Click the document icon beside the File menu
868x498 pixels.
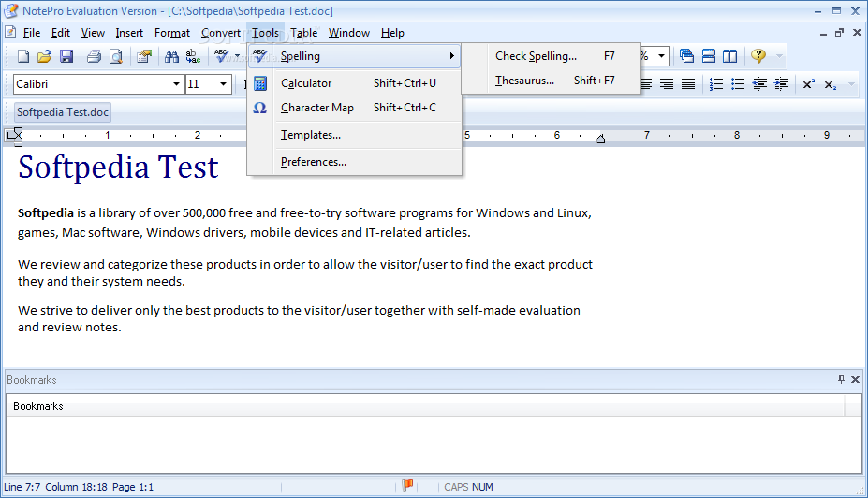pos(10,33)
